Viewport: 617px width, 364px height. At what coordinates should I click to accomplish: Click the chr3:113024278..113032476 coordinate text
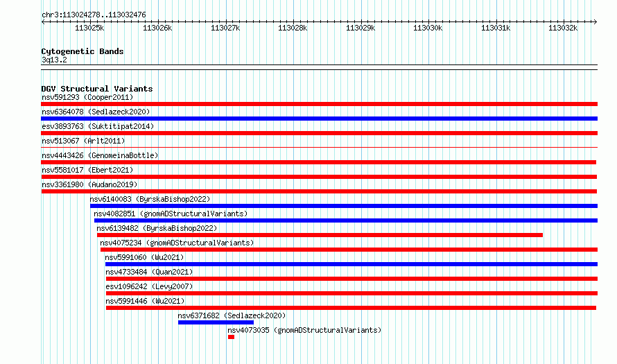click(94, 15)
